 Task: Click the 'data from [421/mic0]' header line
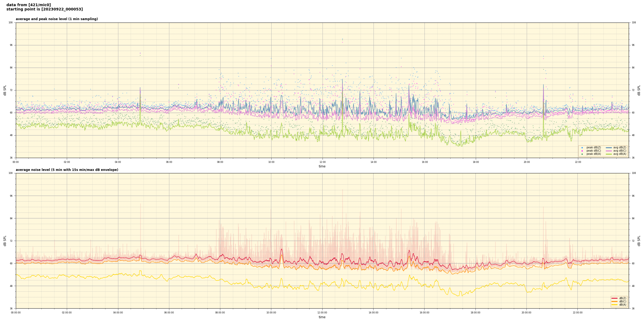coord(29,5)
